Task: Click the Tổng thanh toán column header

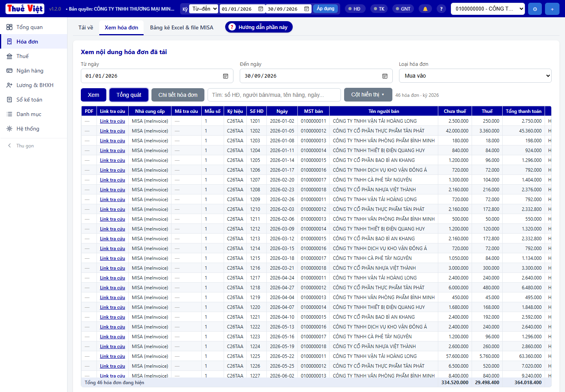Action: 523,111
